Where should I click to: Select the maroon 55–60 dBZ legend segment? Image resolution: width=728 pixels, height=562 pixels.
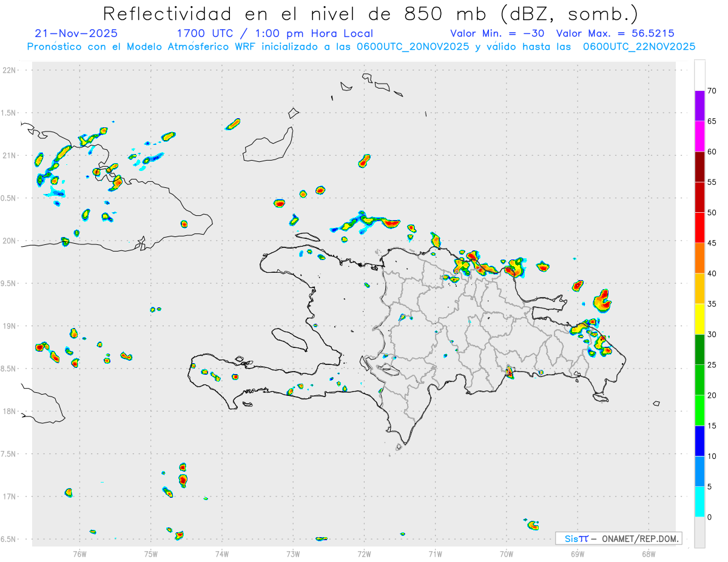pyautogui.click(x=699, y=167)
